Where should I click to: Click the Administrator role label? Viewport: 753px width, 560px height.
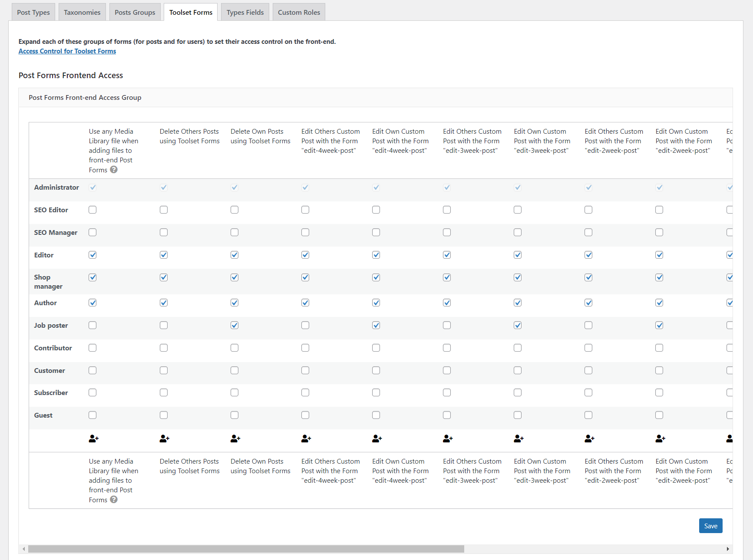pyautogui.click(x=56, y=188)
